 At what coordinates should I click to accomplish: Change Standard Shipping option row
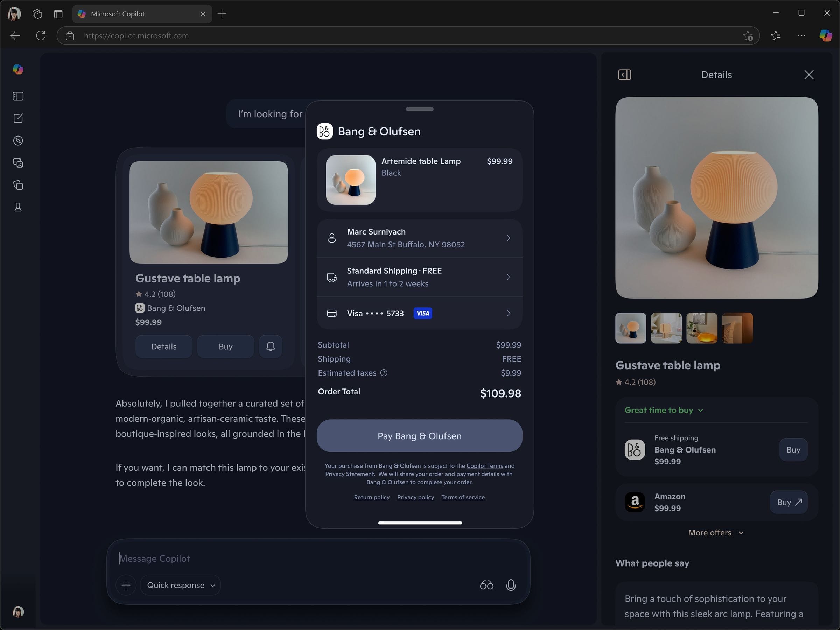pos(420,277)
